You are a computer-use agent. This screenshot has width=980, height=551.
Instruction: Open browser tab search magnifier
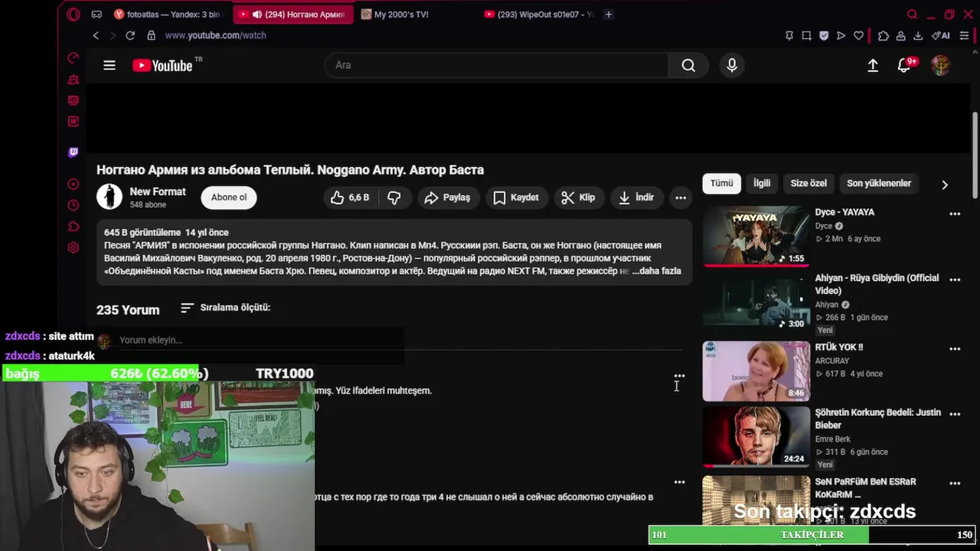[912, 15]
